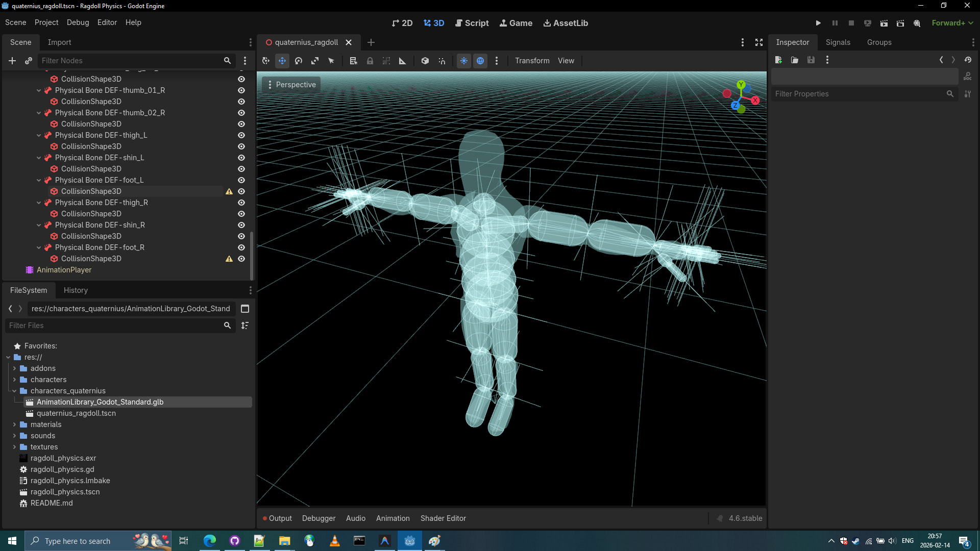Open the Forward+ renderer dropdown
The image size is (980, 551).
(x=952, y=23)
